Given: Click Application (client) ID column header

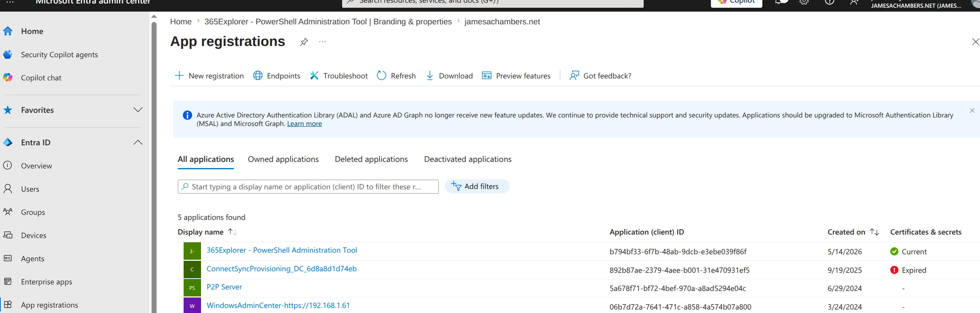Looking at the screenshot, I should pyautogui.click(x=647, y=232).
